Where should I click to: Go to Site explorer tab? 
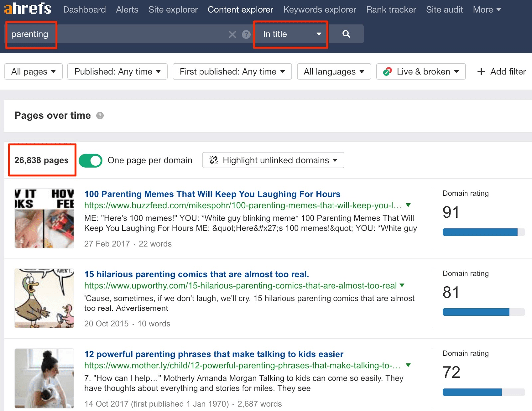pyautogui.click(x=173, y=10)
